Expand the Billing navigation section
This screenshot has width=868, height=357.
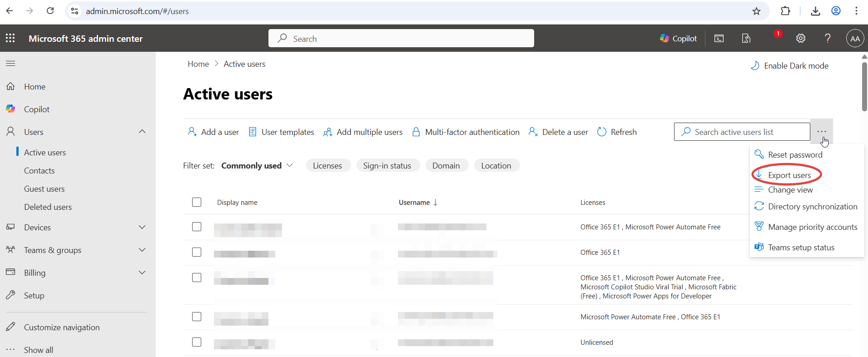click(x=142, y=273)
